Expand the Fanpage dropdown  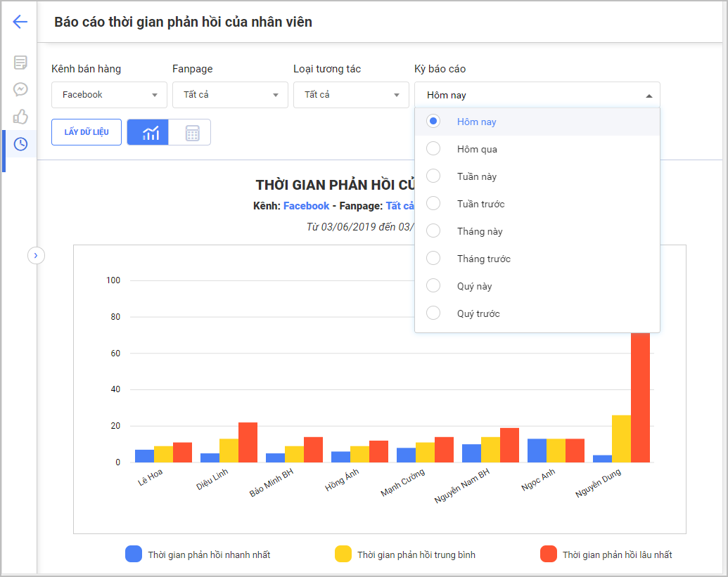230,95
